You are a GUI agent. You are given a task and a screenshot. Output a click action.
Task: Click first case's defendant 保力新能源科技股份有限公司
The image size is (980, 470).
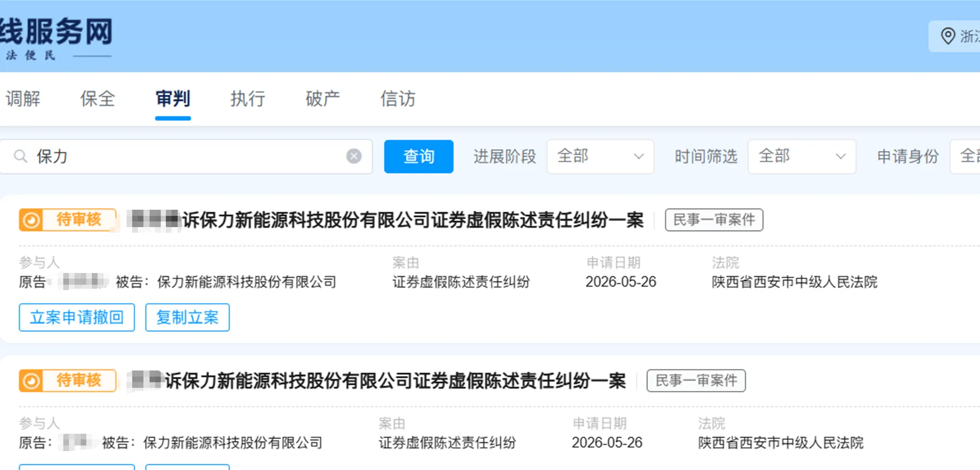click(247, 282)
